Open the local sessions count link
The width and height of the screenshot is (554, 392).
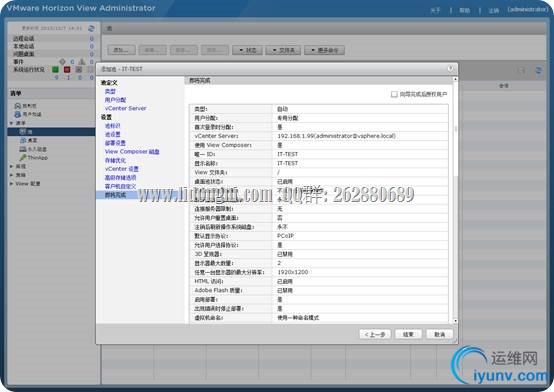92,46
